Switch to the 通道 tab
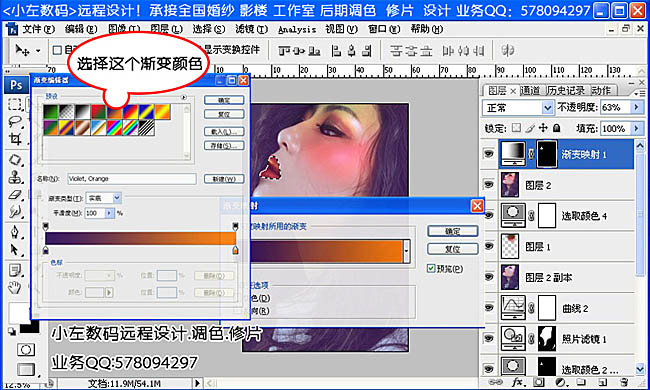 pos(530,90)
